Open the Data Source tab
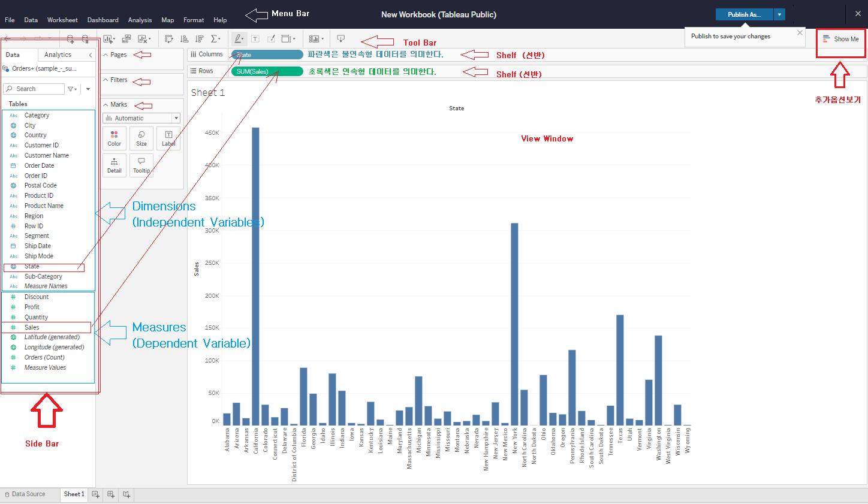Image resolution: width=868 pixels, height=504 pixels. tap(25, 494)
